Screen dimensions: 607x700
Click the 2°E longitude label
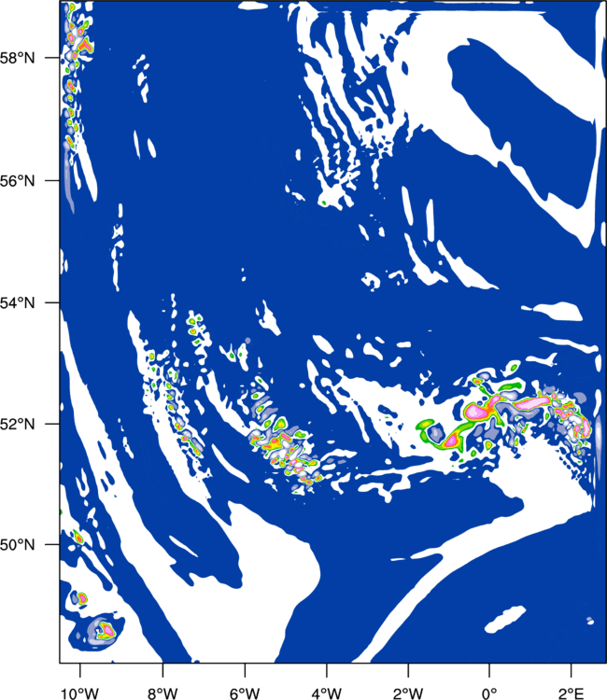(x=571, y=693)
